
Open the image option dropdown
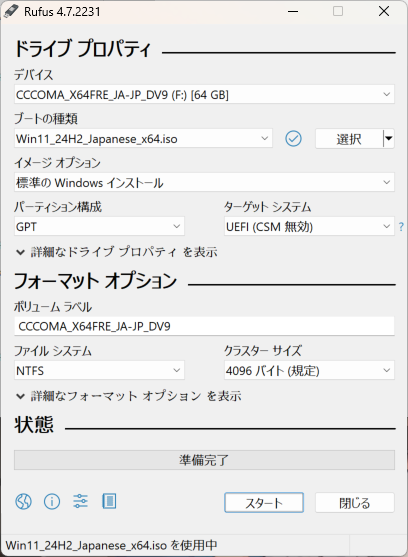click(204, 182)
